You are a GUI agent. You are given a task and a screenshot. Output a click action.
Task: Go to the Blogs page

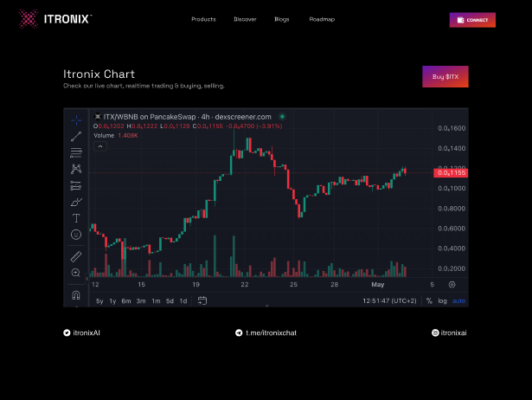(x=282, y=19)
